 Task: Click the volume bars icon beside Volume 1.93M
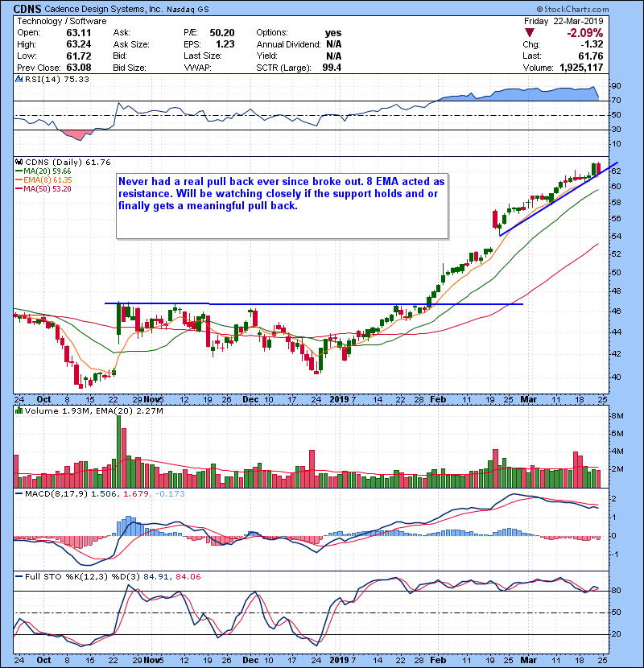pyautogui.click(x=19, y=410)
